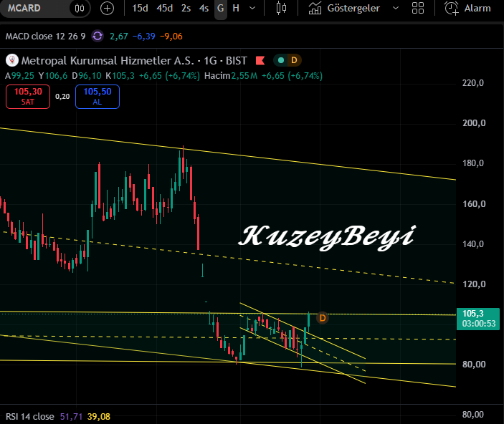Click the RSI 14 close legend
504x424 pixels.
[x=30, y=417]
